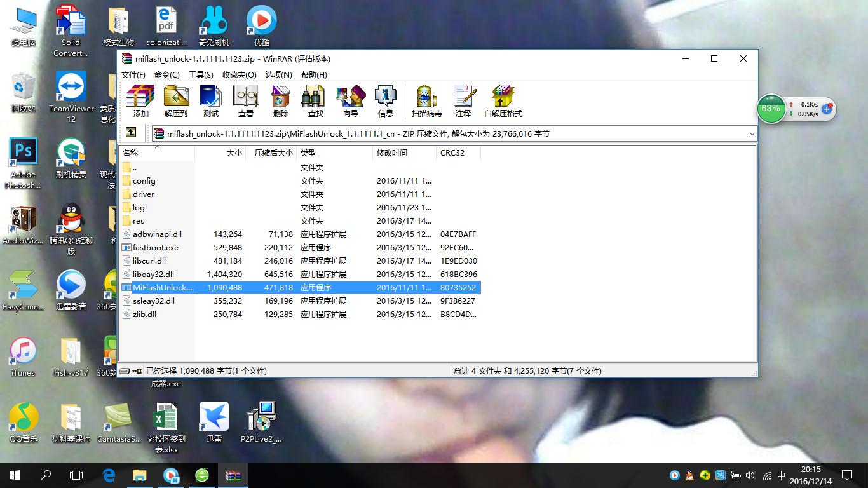Select the P2PLive2 desktop icon

coord(261,423)
